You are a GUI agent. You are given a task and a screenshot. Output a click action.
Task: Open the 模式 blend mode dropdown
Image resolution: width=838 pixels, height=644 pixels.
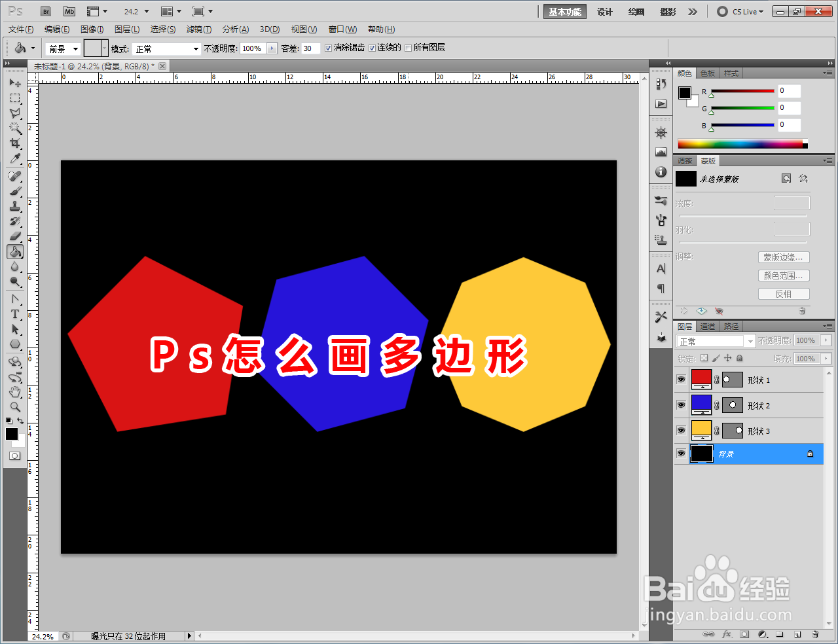click(x=166, y=48)
